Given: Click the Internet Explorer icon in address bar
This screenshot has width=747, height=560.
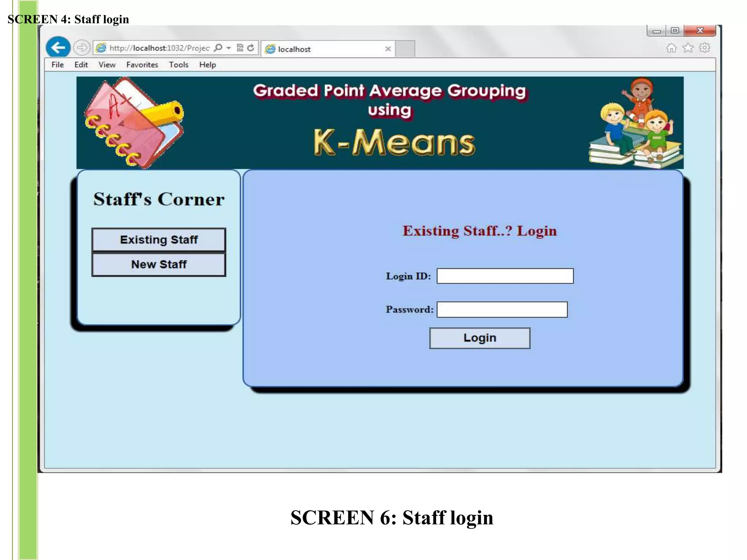Looking at the screenshot, I should (101, 48).
